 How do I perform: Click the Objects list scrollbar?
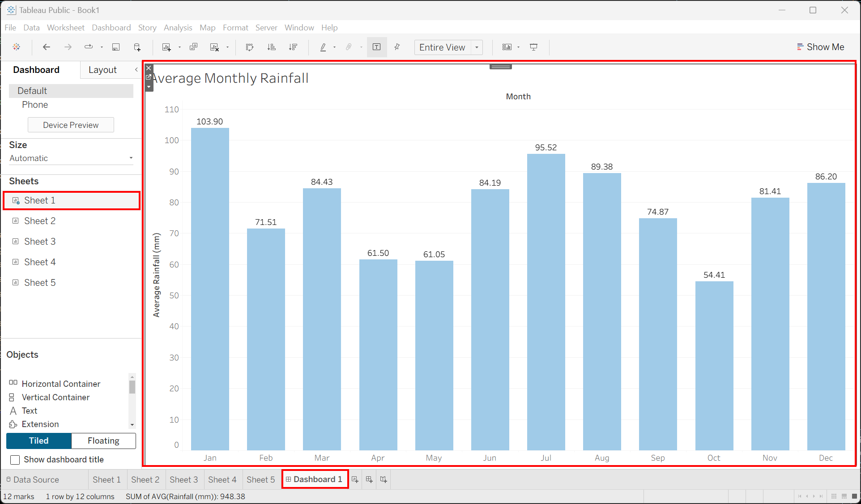(132, 387)
